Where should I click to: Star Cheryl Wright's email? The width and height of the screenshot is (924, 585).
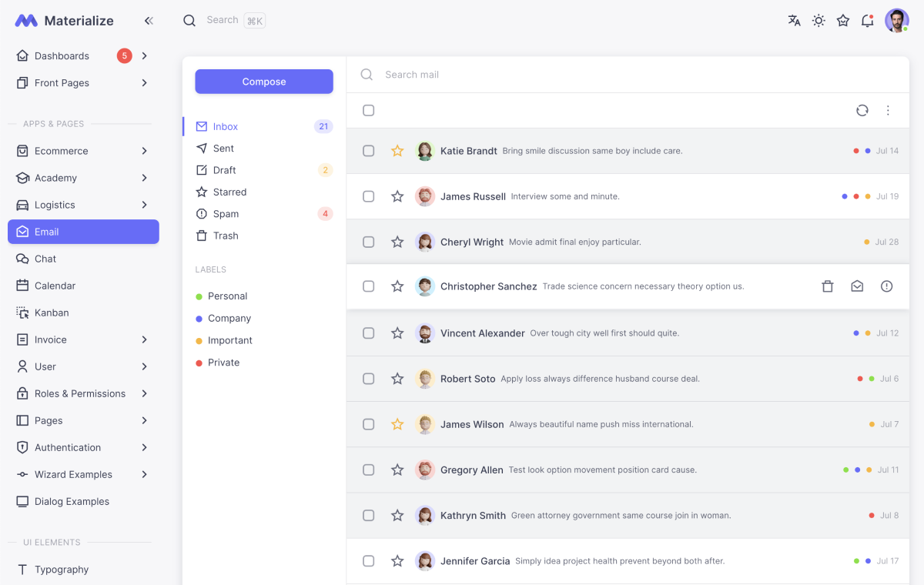point(397,242)
